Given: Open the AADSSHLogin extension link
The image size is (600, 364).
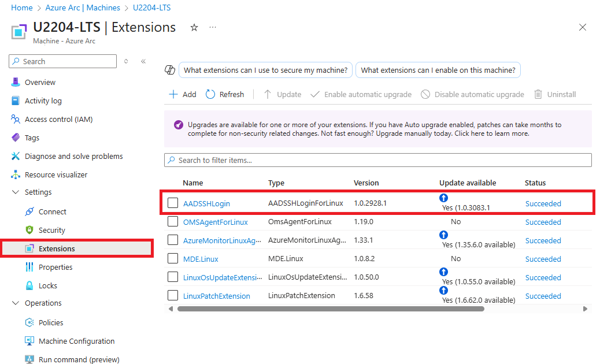Looking at the screenshot, I should 206,203.
